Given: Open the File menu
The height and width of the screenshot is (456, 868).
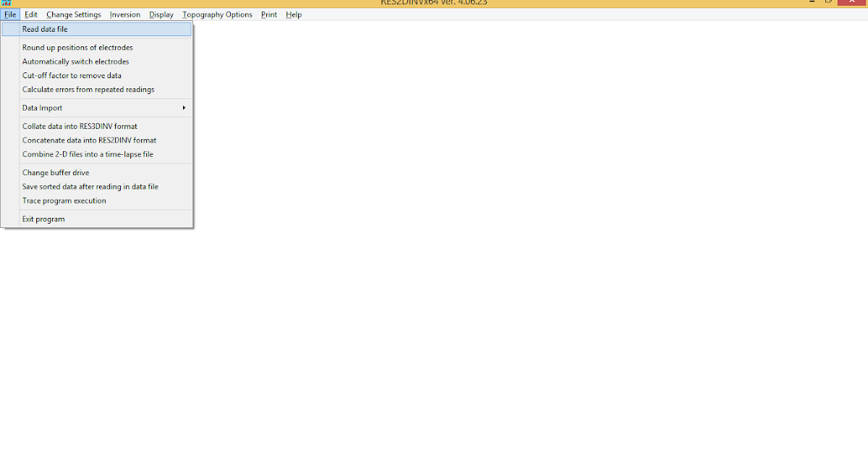Looking at the screenshot, I should [x=10, y=14].
